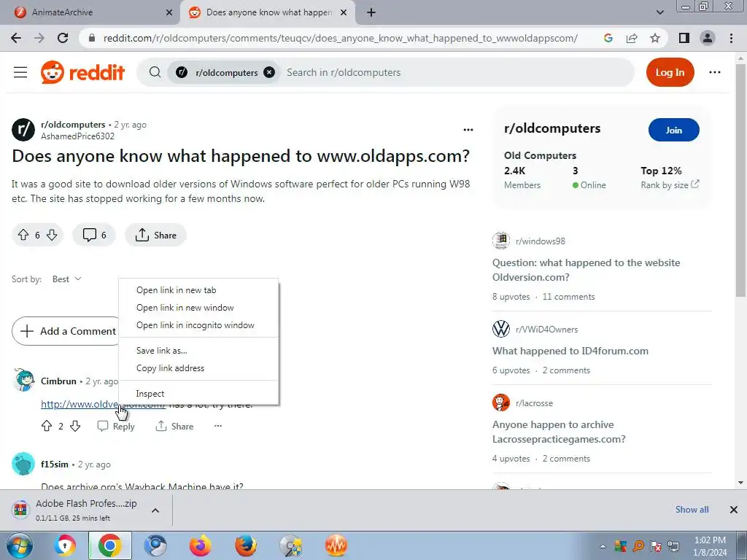Remove the r/oldcomputers search filter
The height and width of the screenshot is (560, 747).
click(x=269, y=72)
